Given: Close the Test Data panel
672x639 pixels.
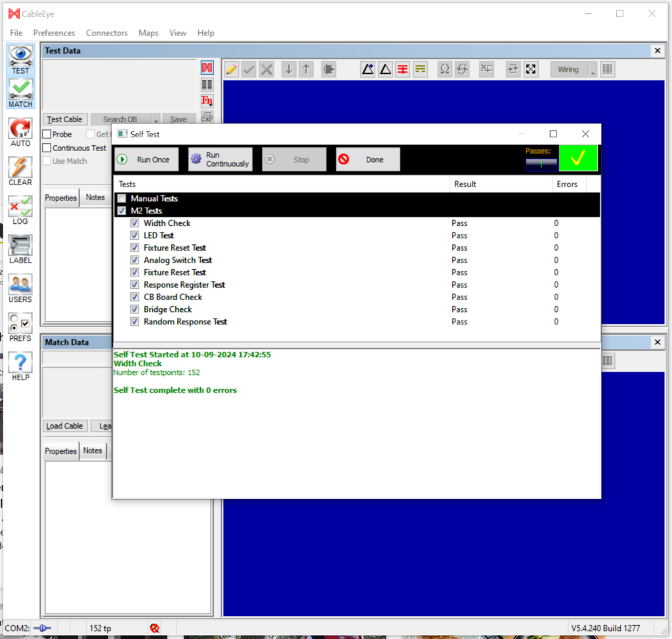Looking at the screenshot, I should [658, 51].
